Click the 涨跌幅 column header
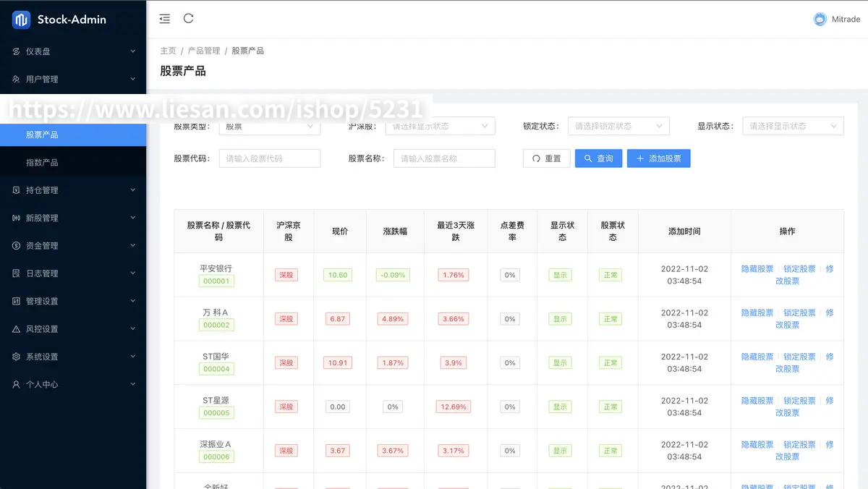The height and width of the screenshot is (489, 868). 395,231
